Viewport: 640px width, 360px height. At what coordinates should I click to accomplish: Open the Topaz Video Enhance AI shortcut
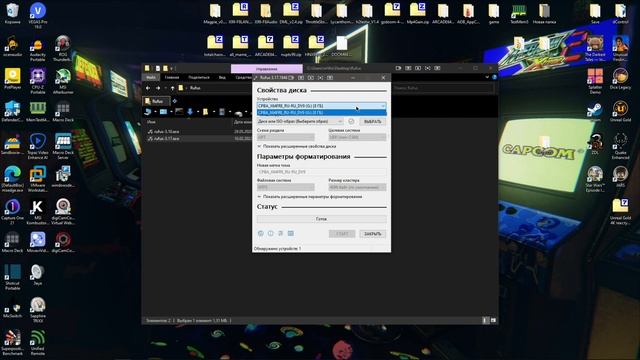38,146
